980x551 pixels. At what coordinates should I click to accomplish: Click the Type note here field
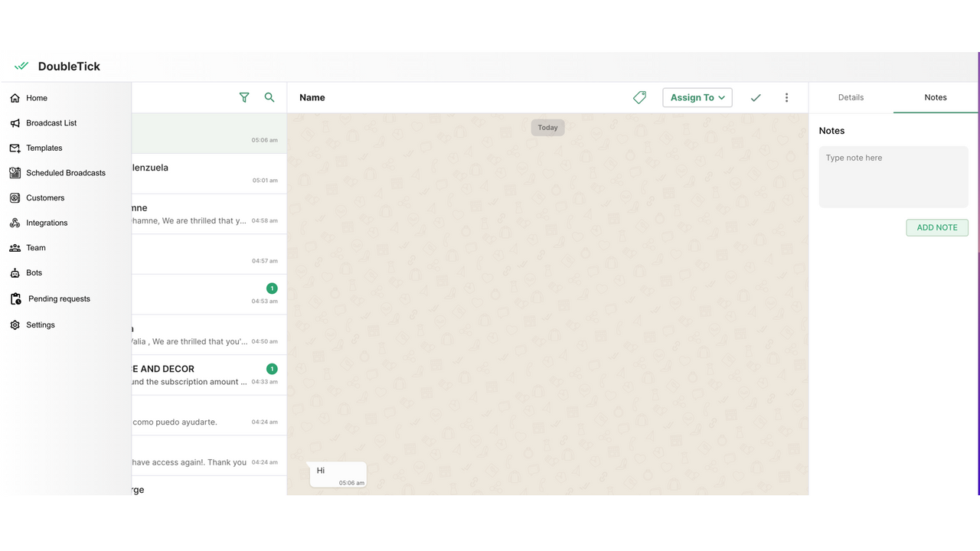pos(893,177)
